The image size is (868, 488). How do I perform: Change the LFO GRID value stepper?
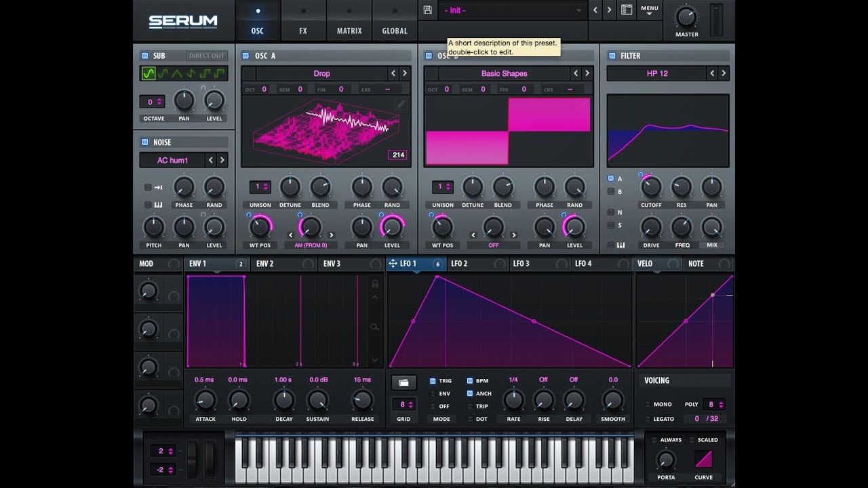coord(403,404)
